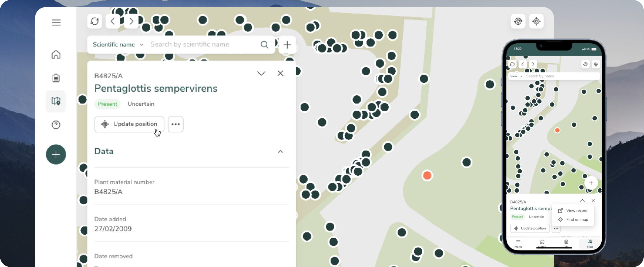
Task: Center phone map on current location
Action: pyautogui.click(x=596, y=64)
